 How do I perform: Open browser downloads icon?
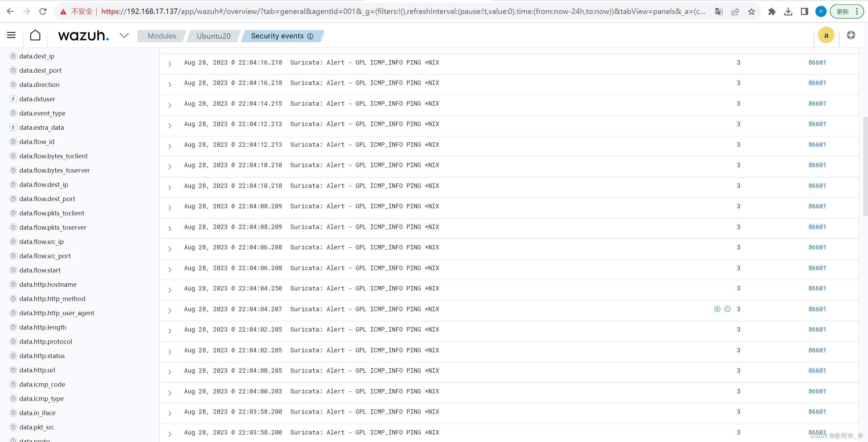coord(788,12)
